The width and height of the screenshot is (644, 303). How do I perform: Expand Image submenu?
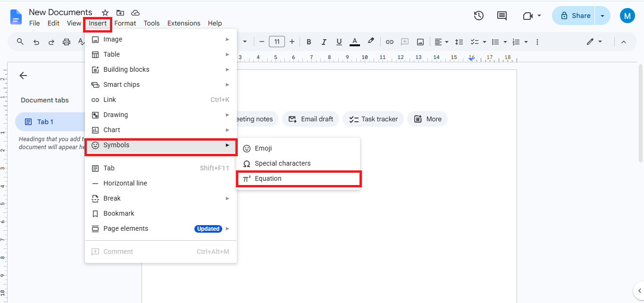point(161,39)
